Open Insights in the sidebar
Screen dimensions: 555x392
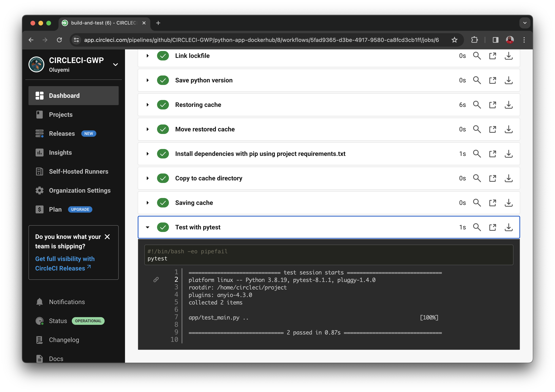pyautogui.click(x=60, y=153)
